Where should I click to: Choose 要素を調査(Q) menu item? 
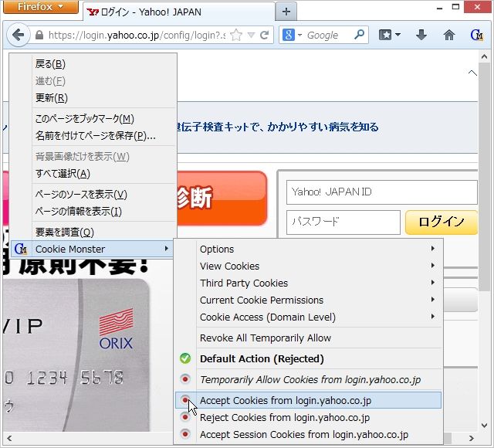(x=93, y=232)
